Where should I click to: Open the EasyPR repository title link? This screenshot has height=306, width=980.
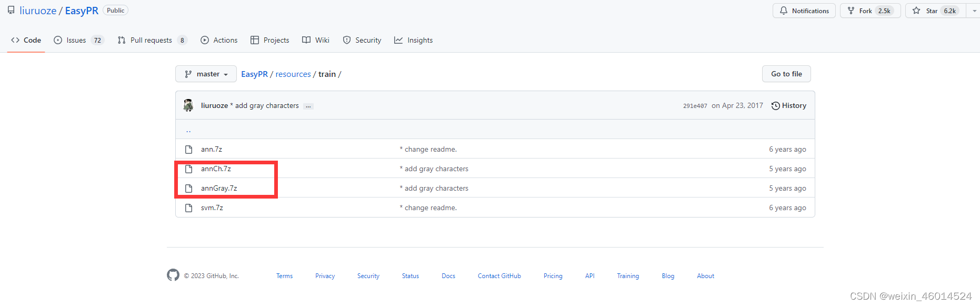point(82,11)
